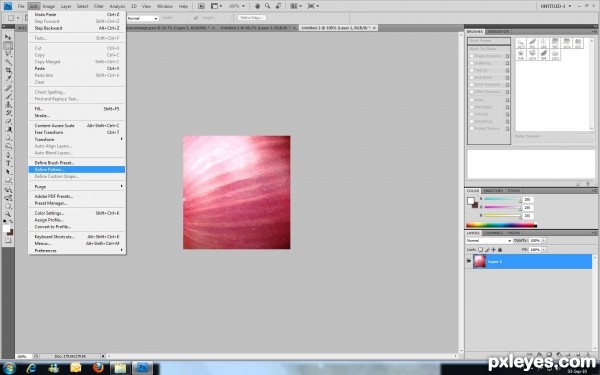Click Brush Tip Shape option

[x=489, y=49]
